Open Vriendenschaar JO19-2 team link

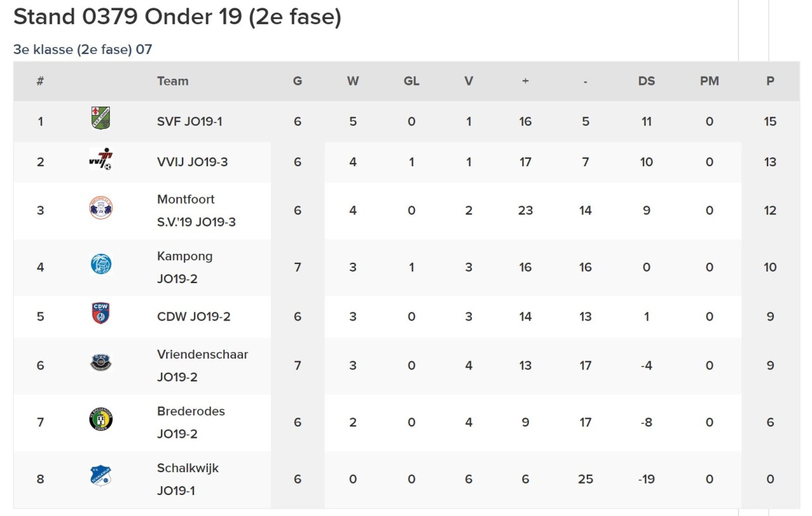tap(202, 366)
